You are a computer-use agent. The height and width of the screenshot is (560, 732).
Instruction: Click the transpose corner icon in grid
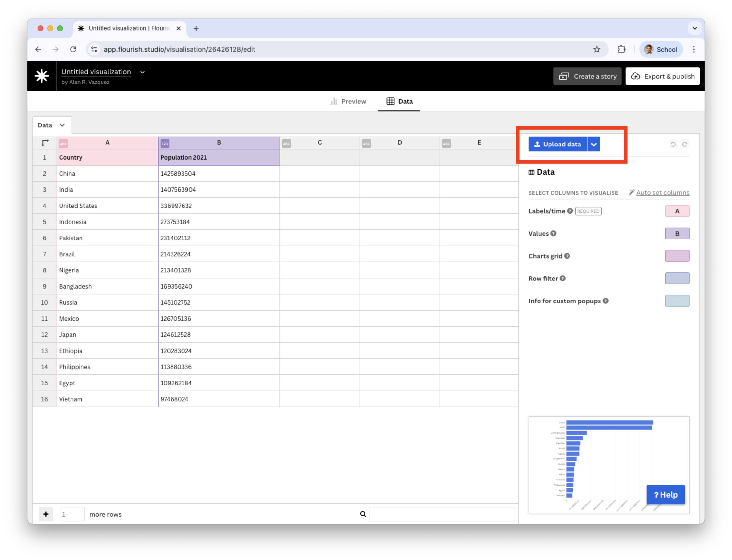click(45, 143)
